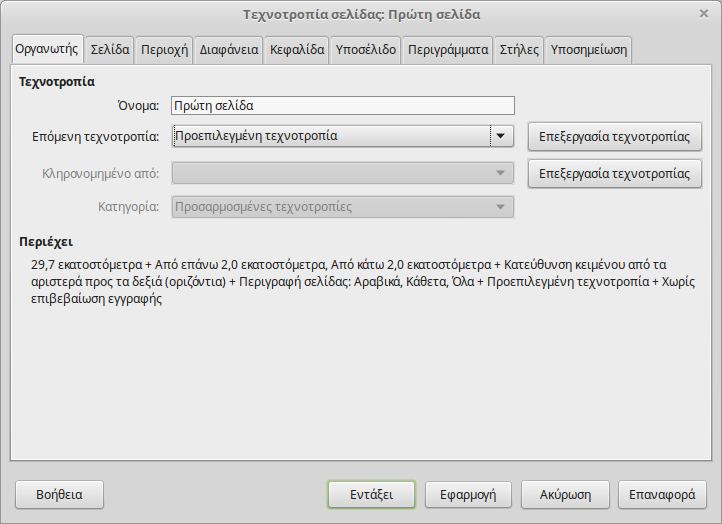Open the Υποσημείωση tab
The width and height of the screenshot is (722, 524).
tap(588, 49)
